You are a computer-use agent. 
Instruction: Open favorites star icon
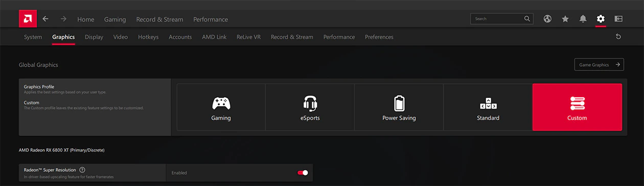point(565,19)
